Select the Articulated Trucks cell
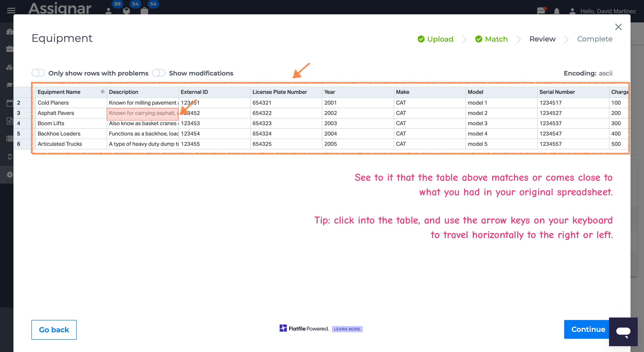 coord(71,144)
